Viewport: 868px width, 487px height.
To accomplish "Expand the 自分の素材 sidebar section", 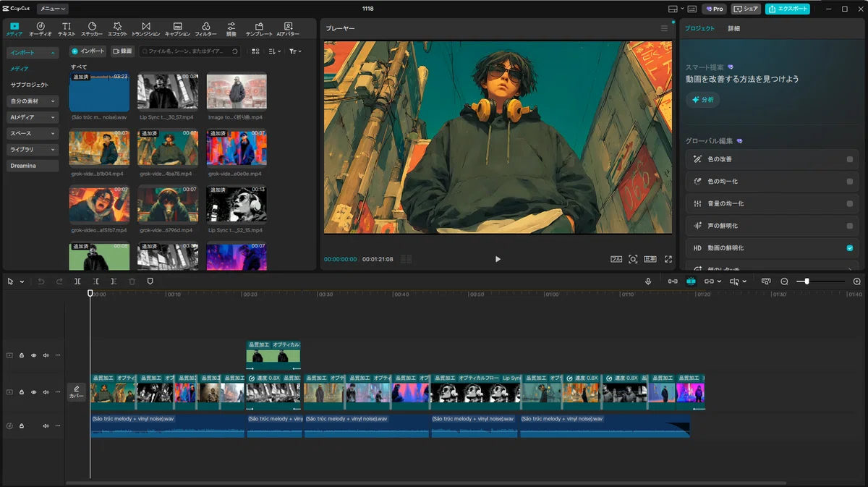I will [33, 101].
